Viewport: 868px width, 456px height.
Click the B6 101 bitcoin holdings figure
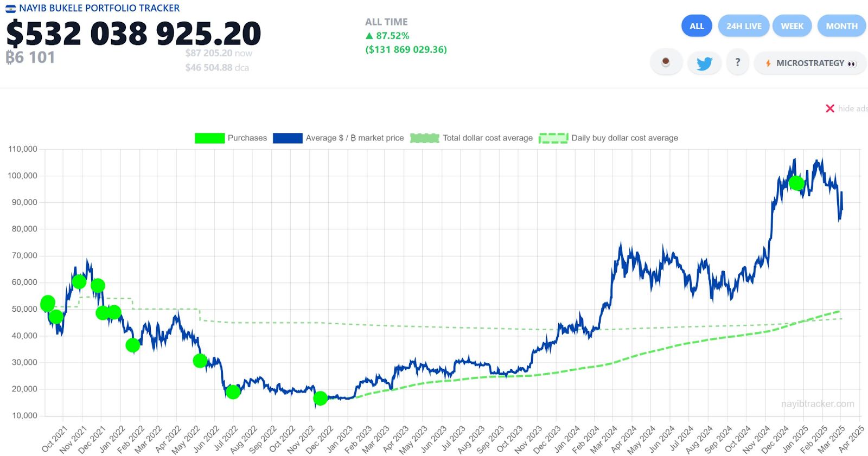tap(30, 57)
